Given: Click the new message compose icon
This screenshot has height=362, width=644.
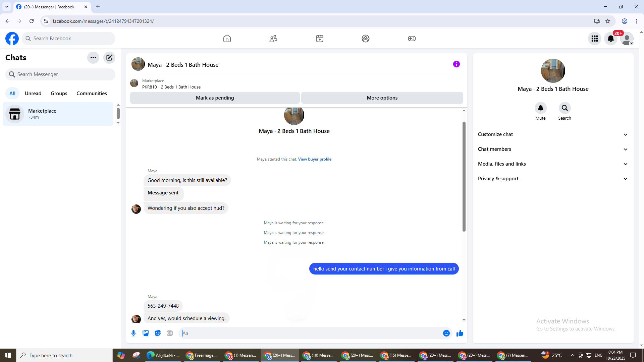Looking at the screenshot, I should pos(109,58).
